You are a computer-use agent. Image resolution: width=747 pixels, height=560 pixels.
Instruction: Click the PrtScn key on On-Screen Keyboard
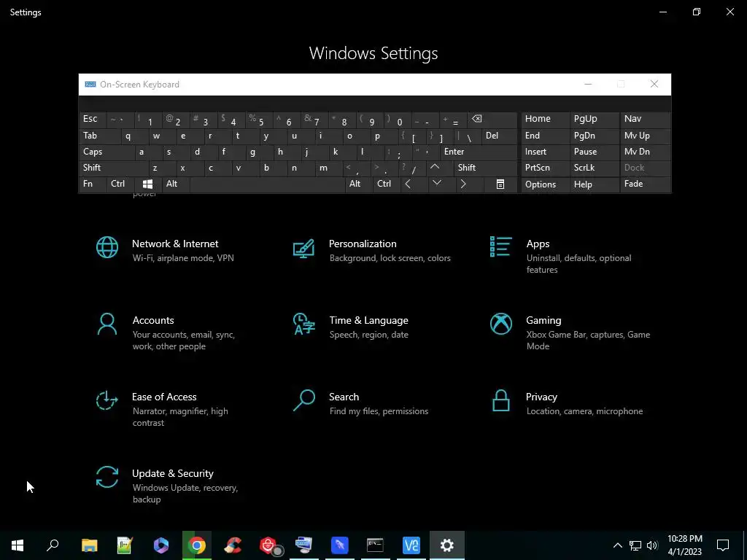tap(546, 168)
